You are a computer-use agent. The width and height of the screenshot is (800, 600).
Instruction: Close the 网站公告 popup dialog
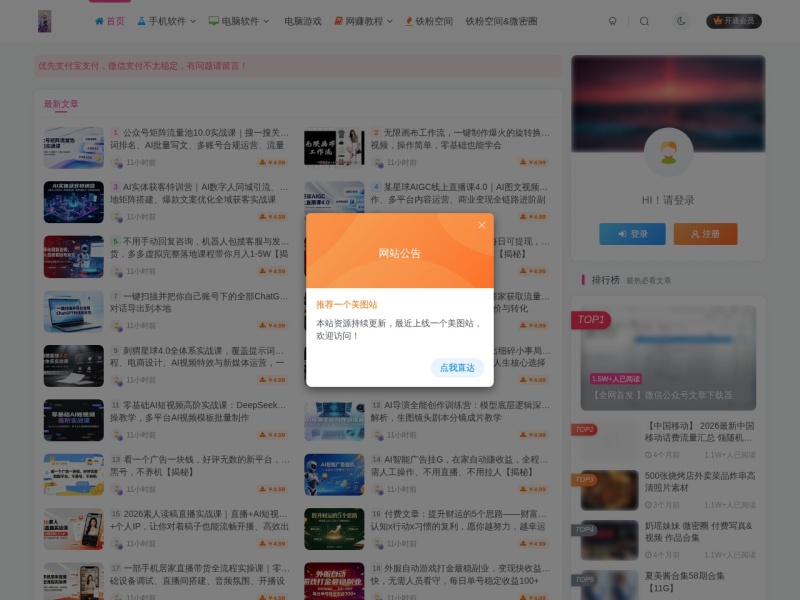pyautogui.click(x=482, y=225)
